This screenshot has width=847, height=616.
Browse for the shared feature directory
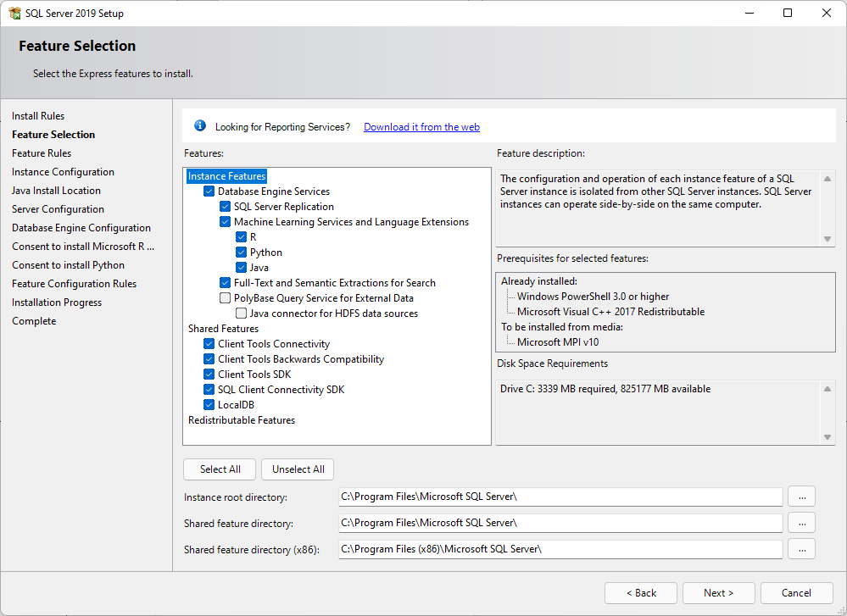801,523
